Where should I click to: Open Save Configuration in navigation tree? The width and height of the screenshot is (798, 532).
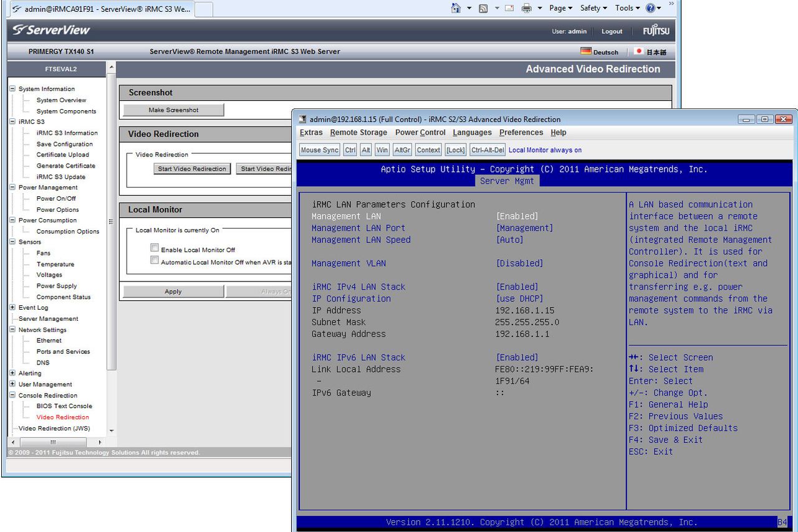point(64,144)
